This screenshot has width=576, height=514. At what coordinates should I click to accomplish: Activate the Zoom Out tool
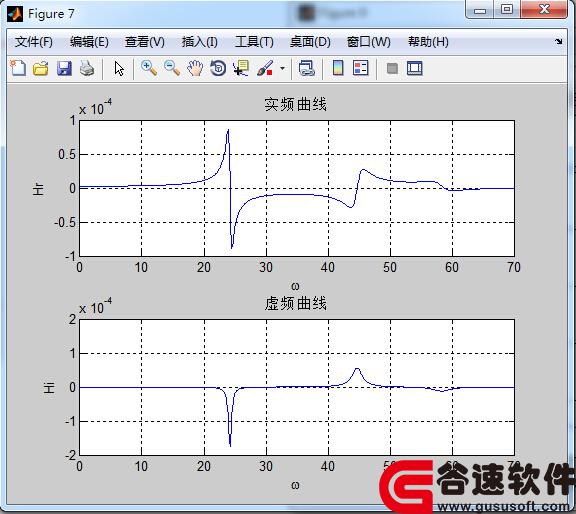click(172, 68)
